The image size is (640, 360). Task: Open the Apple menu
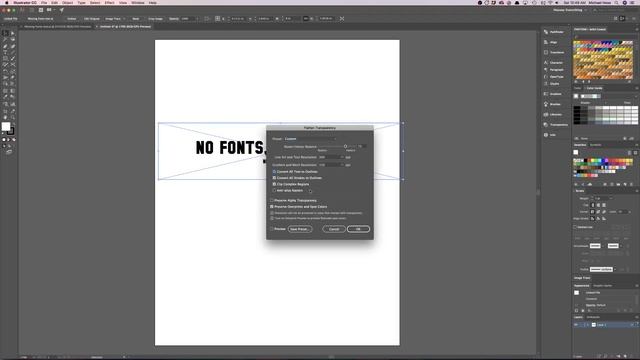[x=6, y=2]
